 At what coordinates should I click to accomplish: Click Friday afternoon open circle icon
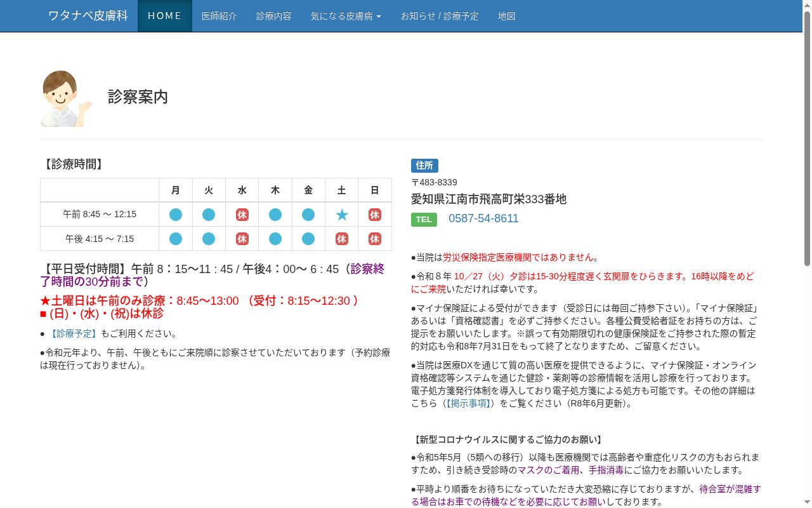[308, 239]
